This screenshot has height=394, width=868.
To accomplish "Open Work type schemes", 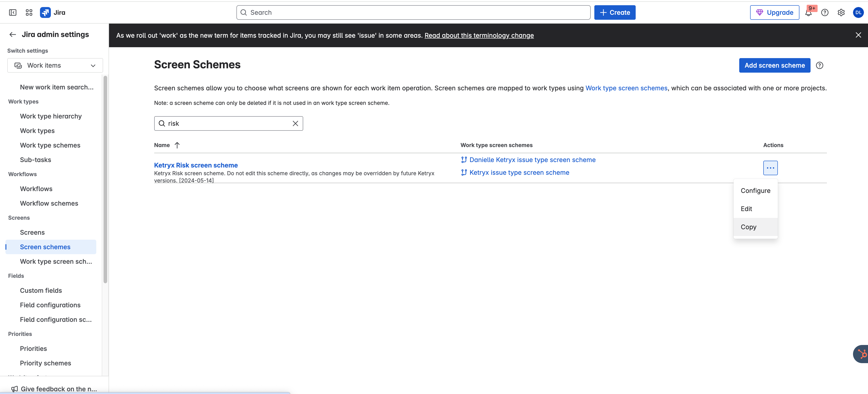I will tap(50, 145).
